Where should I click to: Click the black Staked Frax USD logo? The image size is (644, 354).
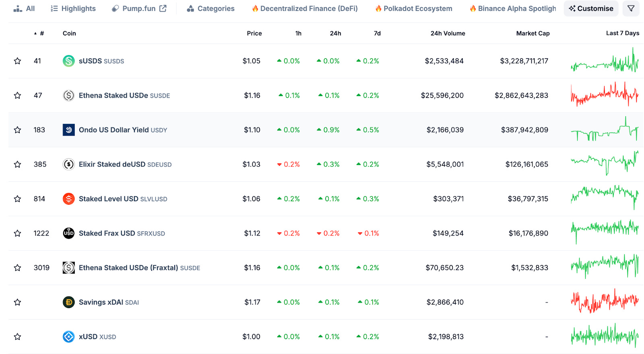[69, 233]
